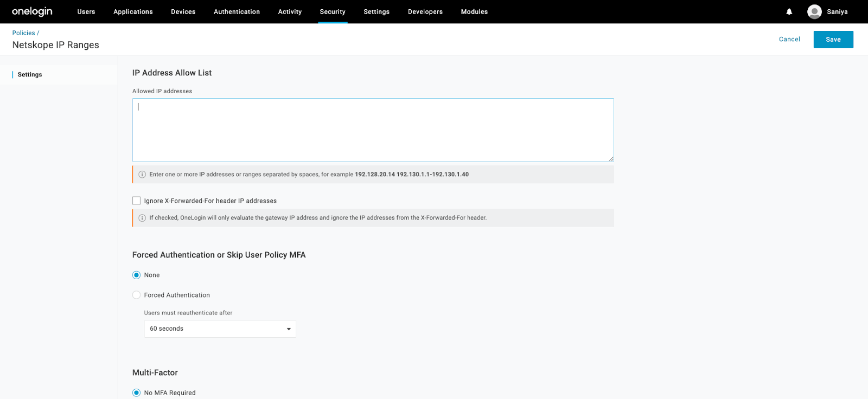Click the OneLogin logo
This screenshot has width=868, height=399.
32,11
